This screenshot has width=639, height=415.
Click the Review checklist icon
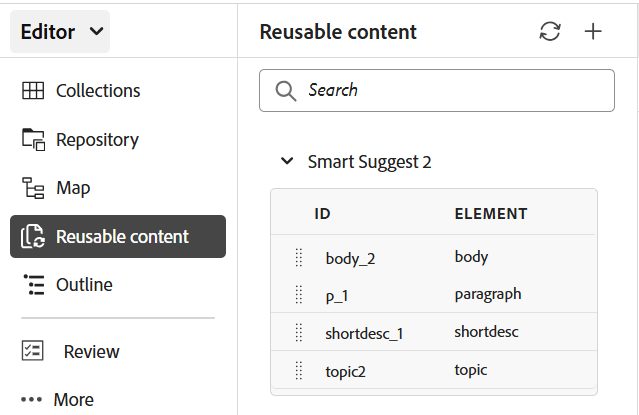33,352
